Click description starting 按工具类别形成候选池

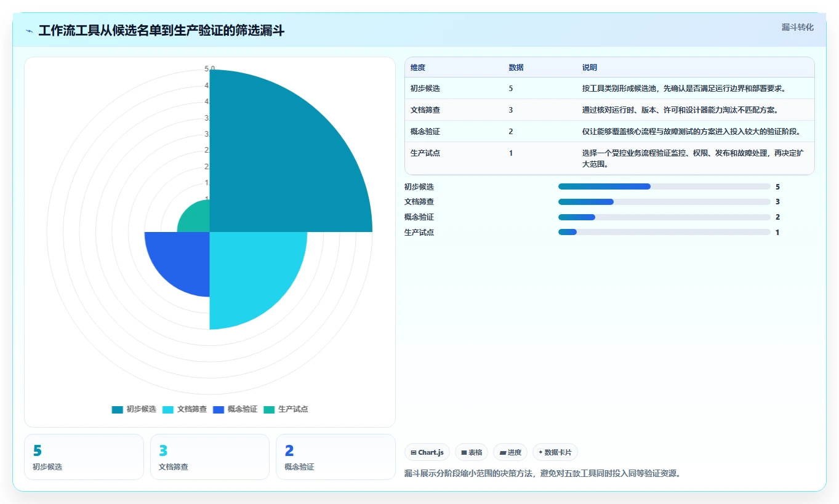[684, 89]
